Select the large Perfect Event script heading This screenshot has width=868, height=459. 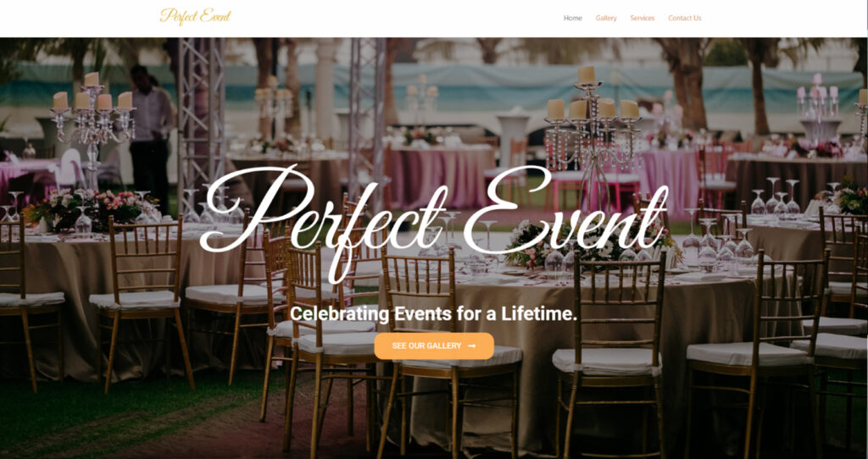click(x=434, y=219)
